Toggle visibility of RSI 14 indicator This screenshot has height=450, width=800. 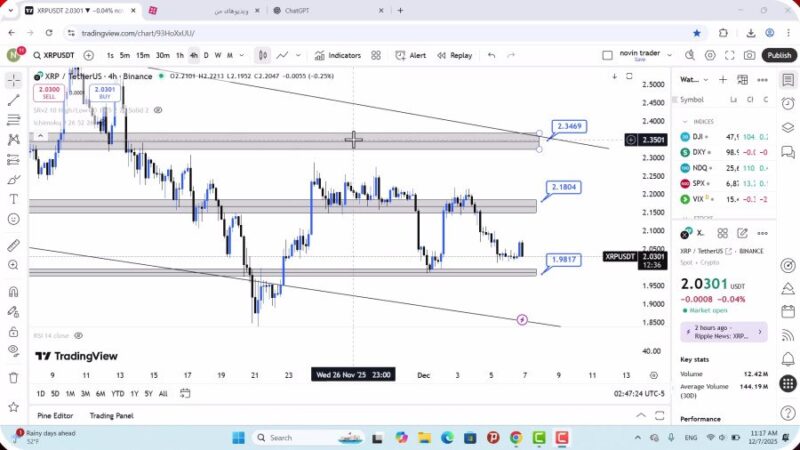click(78, 336)
